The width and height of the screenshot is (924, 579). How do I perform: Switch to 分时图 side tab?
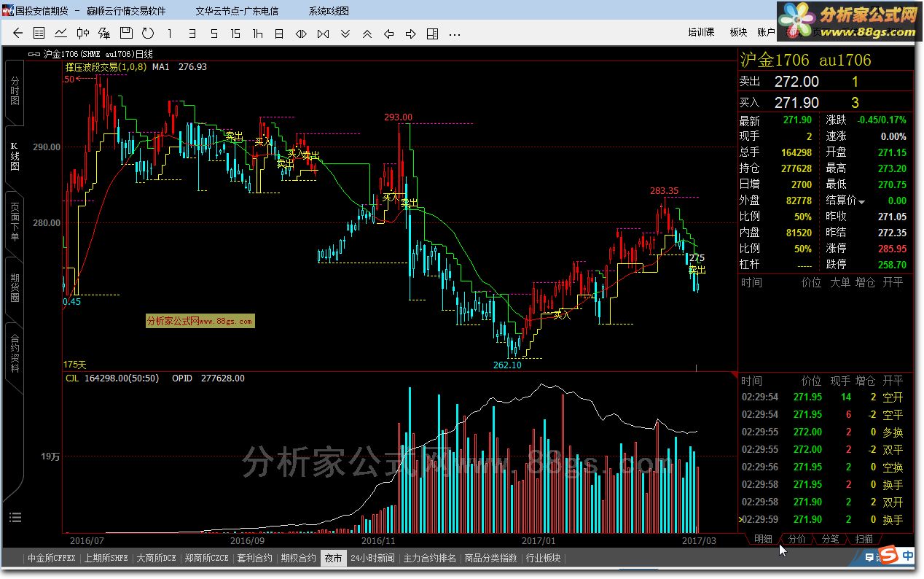[15, 90]
